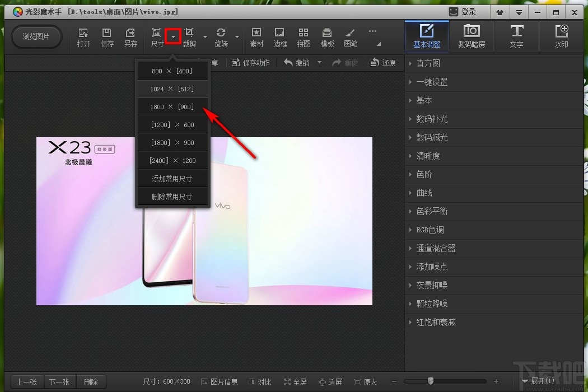Choose the 1024 × [512] size preset
The image size is (588, 392).
172,89
